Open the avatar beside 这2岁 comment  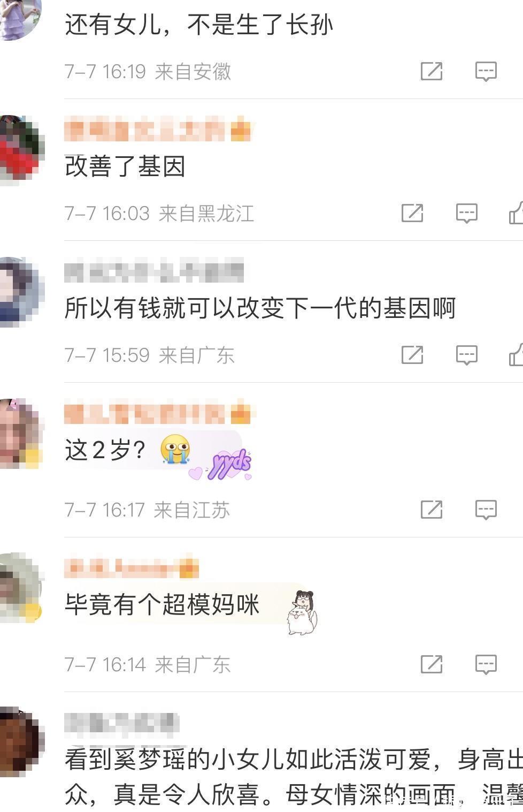[x=20, y=434]
